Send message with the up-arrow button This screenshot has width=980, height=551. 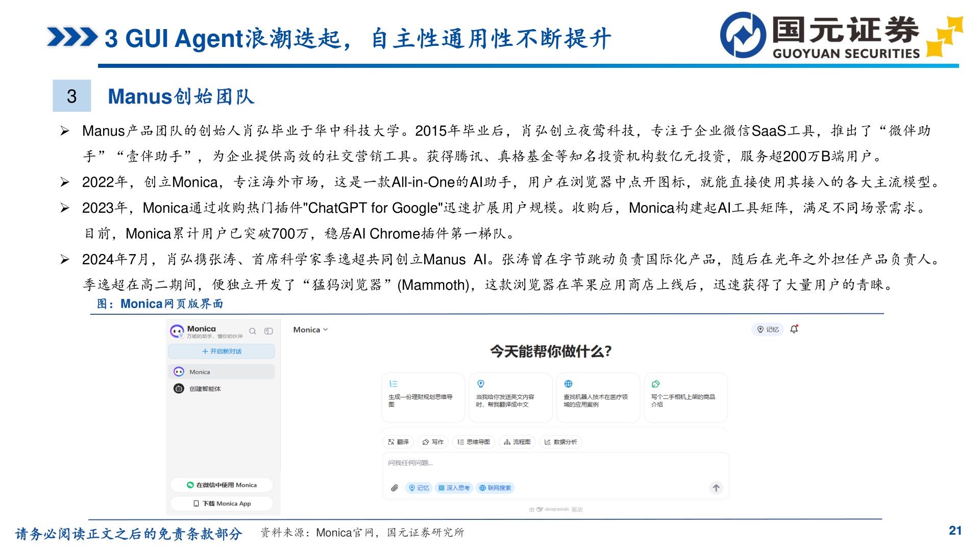pyautogui.click(x=716, y=488)
